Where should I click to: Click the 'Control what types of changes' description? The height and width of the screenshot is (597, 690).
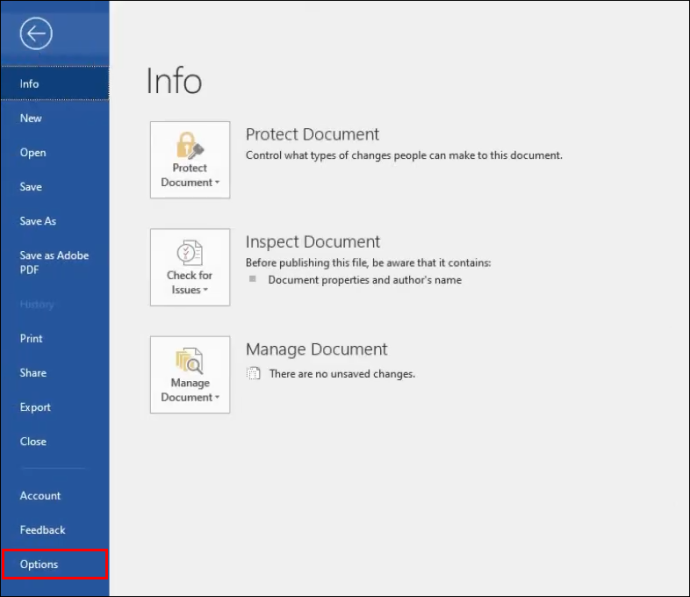pos(404,155)
